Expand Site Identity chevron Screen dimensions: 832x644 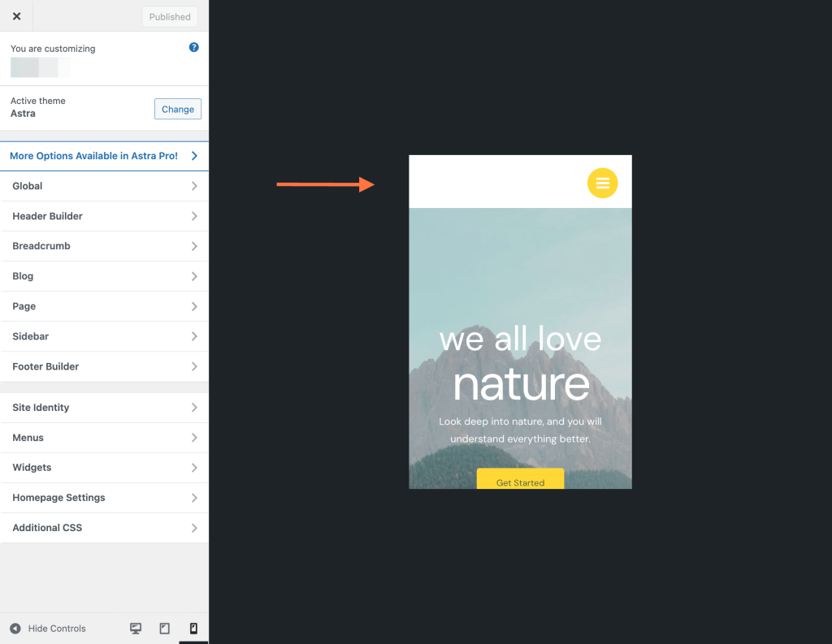(194, 408)
